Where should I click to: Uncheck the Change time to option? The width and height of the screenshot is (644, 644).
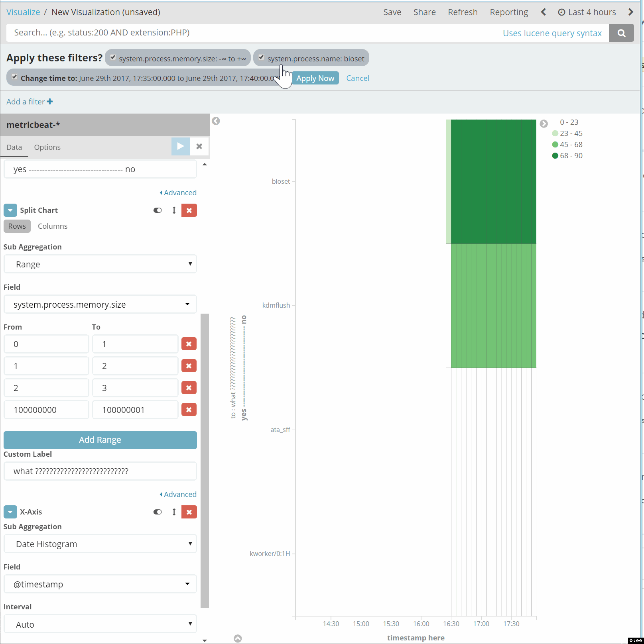coord(15,77)
